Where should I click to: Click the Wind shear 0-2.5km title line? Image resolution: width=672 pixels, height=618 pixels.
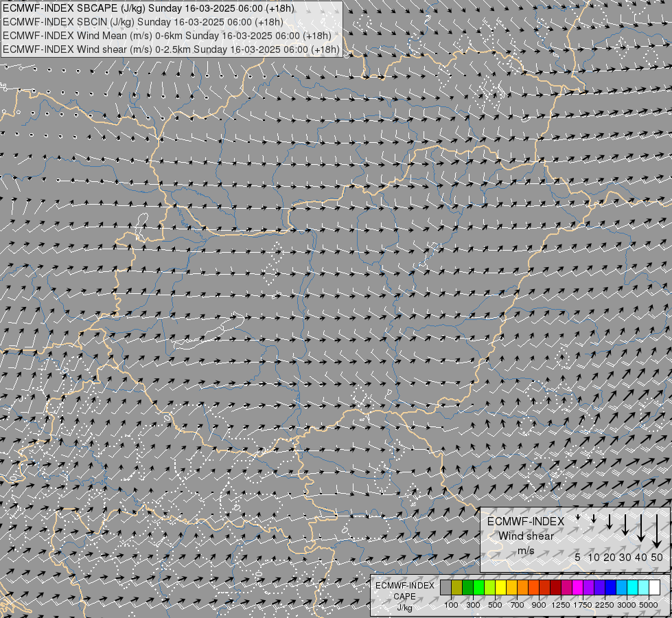(x=171, y=49)
